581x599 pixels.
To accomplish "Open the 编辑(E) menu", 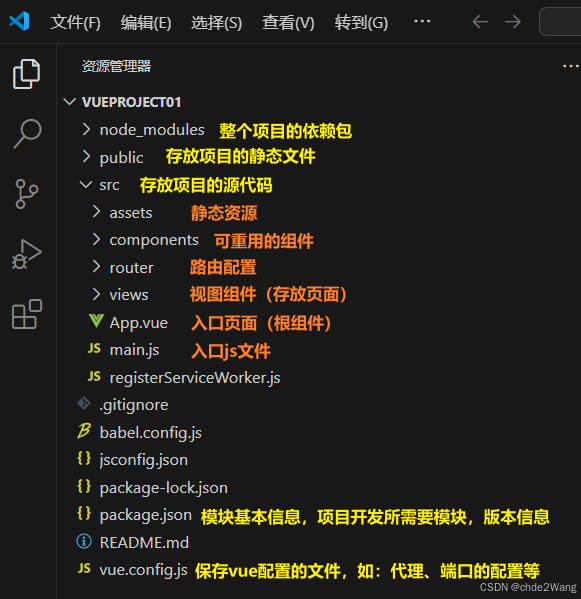I will 146,23.
